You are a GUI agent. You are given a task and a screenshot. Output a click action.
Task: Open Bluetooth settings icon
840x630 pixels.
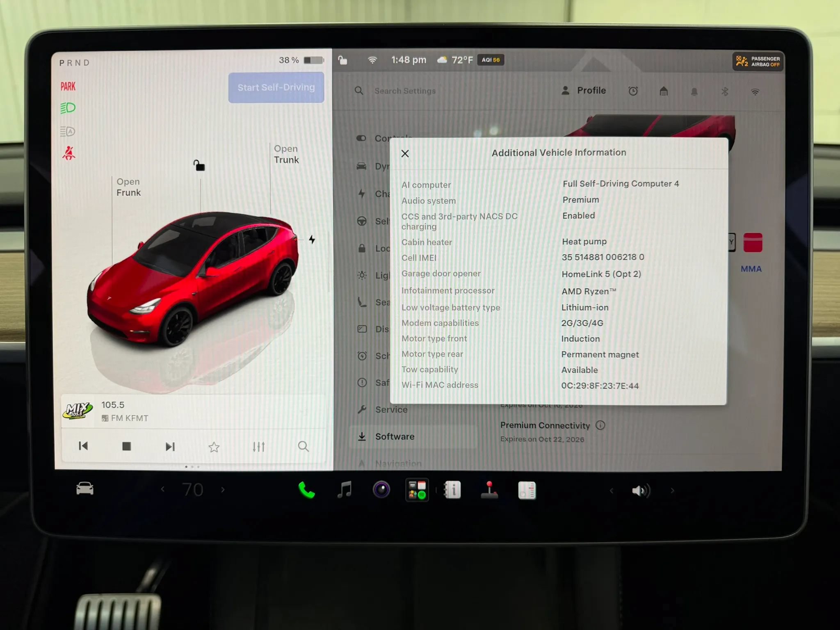[725, 91]
